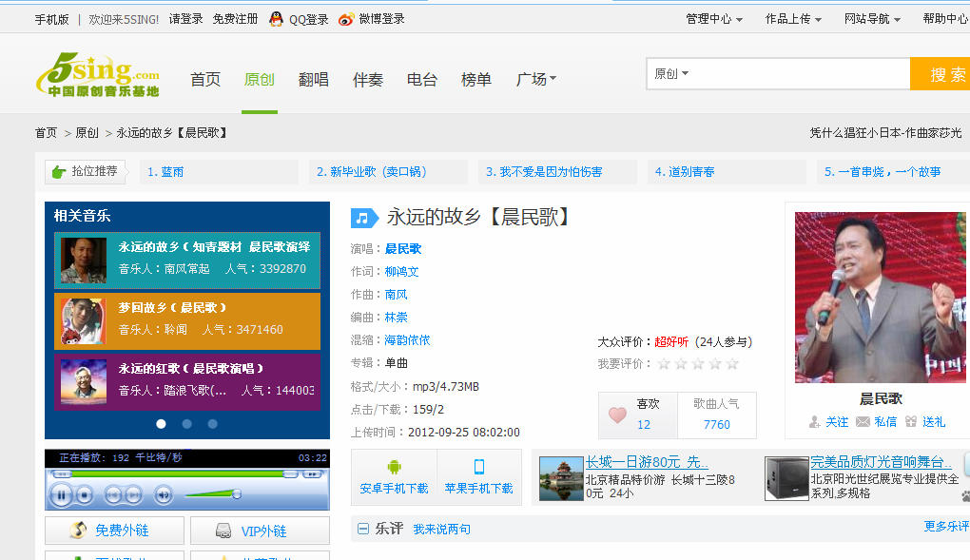
Task: Click in the search input field
Action: 799,73
